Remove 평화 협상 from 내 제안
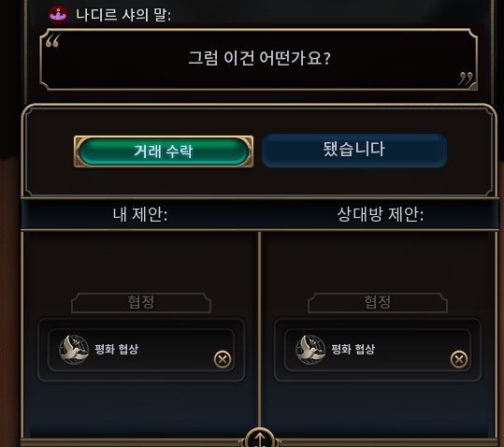This screenshot has height=447, width=504. click(x=223, y=359)
